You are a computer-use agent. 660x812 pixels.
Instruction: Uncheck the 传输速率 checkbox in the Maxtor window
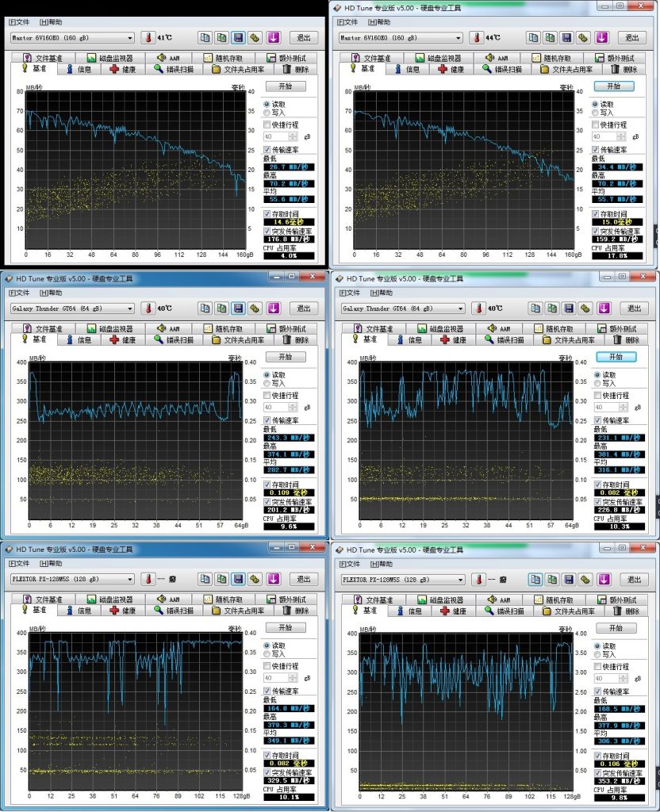tap(267, 150)
